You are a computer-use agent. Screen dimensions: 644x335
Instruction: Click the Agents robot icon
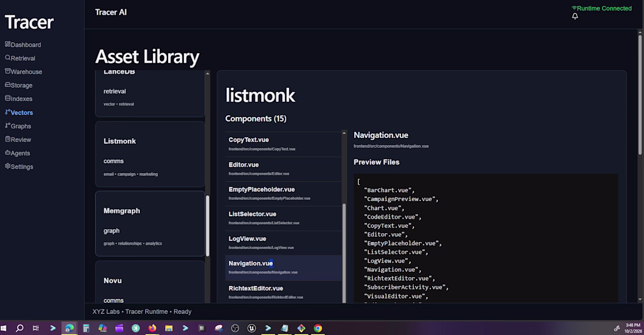[x=8, y=153]
